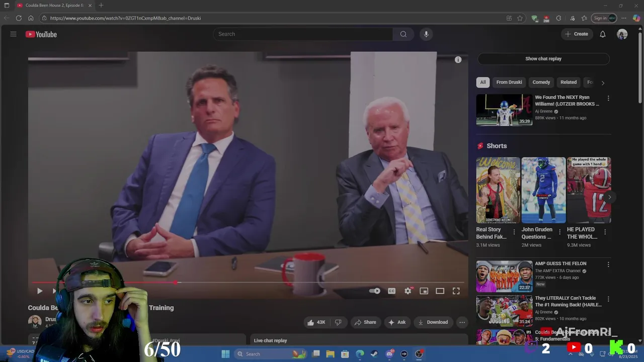Image resolution: width=644 pixels, height=362 pixels.
Task: Open the YouTube account avatar menu
Action: [x=622, y=34]
